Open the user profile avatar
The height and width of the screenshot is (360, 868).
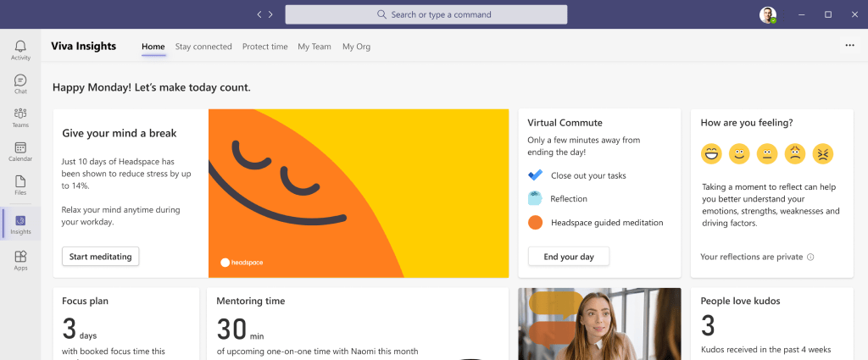pyautogui.click(x=768, y=15)
